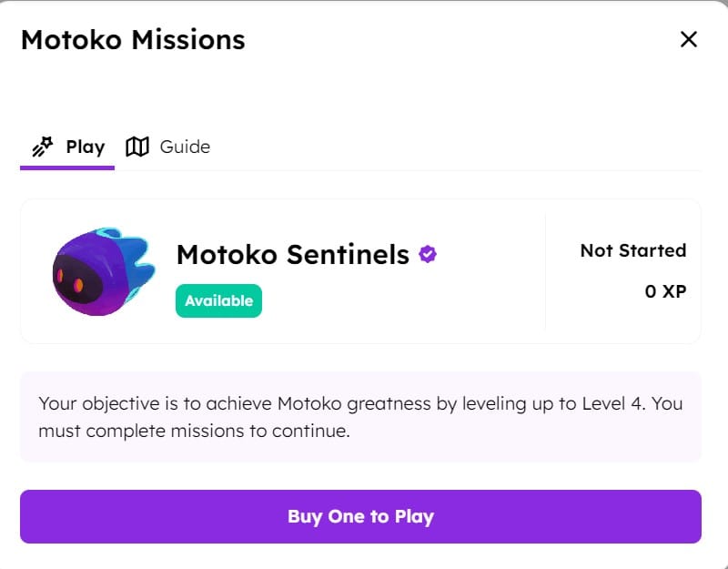Image resolution: width=728 pixels, height=569 pixels.
Task: Switch to the Play tab label
Action: [x=86, y=146]
